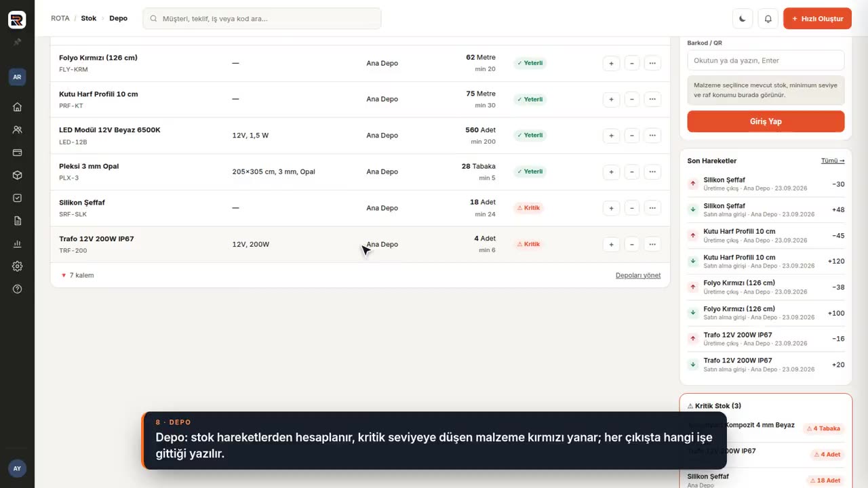868x488 pixels.
Task: Open the Kutu Harf Profili +120 movement entry
Action: coord(766,261)
